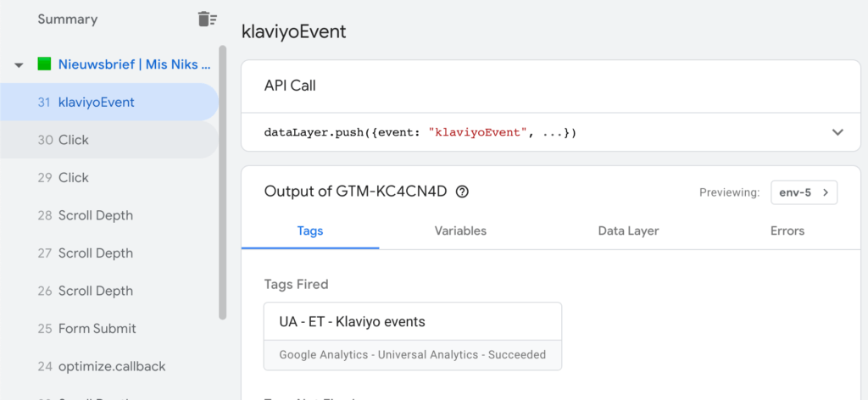
Task: Click the clear events trash icon
Action: pyautogui.click(x=207, y=19)
